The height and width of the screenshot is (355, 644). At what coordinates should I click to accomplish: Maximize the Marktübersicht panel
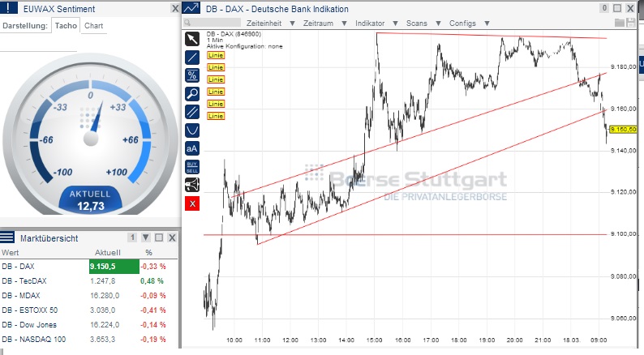[159, 237]
